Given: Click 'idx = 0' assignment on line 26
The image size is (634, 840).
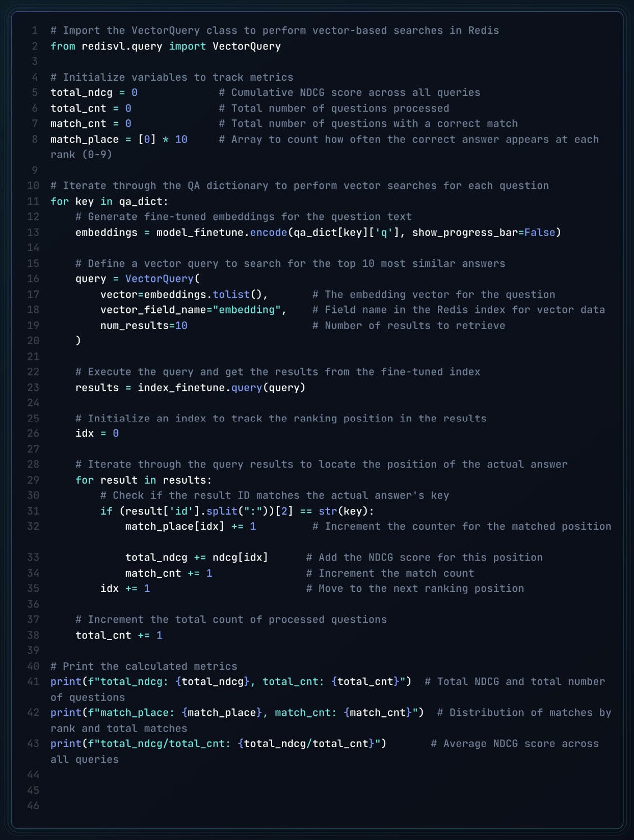Looking at the screenshot, I should point(97,433).
